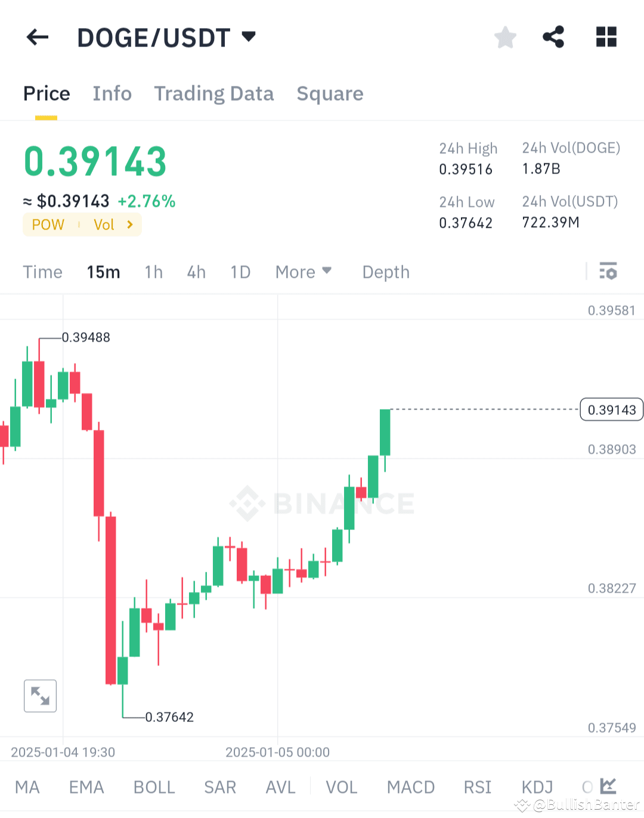Enable the BOLL indicator
Screen dimensions: 644x818
(154, 787)
